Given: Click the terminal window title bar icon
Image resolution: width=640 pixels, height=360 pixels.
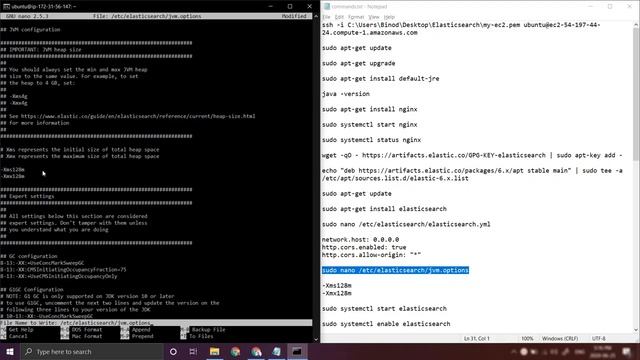Looking at the screenshot, I should [x=6, y=7].
